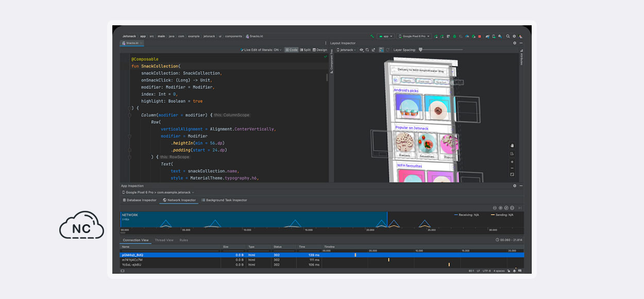The width and height of the screenshot is (644, 299).
Task: Click the export snapshot icon in Layout Inspector
Action: click(373, 50)
